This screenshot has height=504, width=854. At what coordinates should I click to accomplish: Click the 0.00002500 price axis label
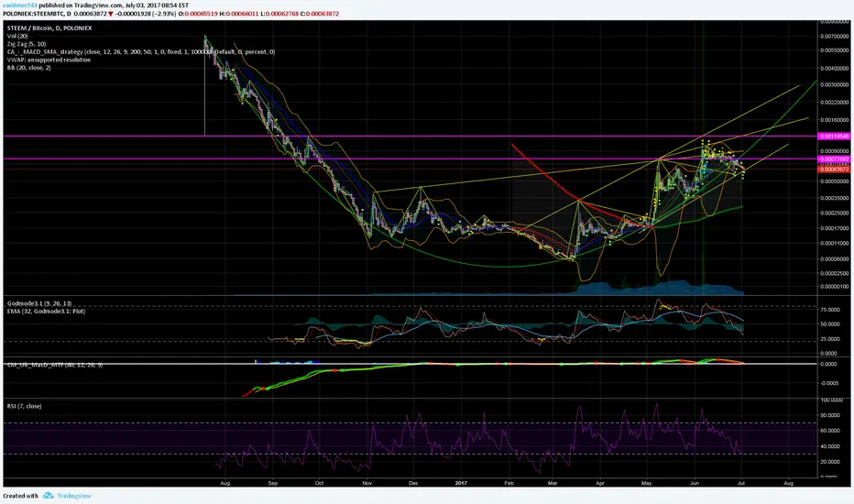coord(835,273)
